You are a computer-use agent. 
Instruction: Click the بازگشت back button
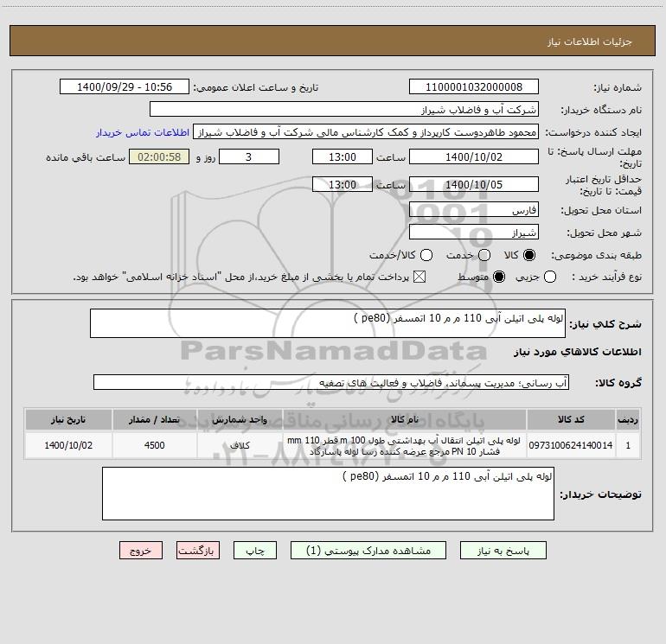pos(198,551)
